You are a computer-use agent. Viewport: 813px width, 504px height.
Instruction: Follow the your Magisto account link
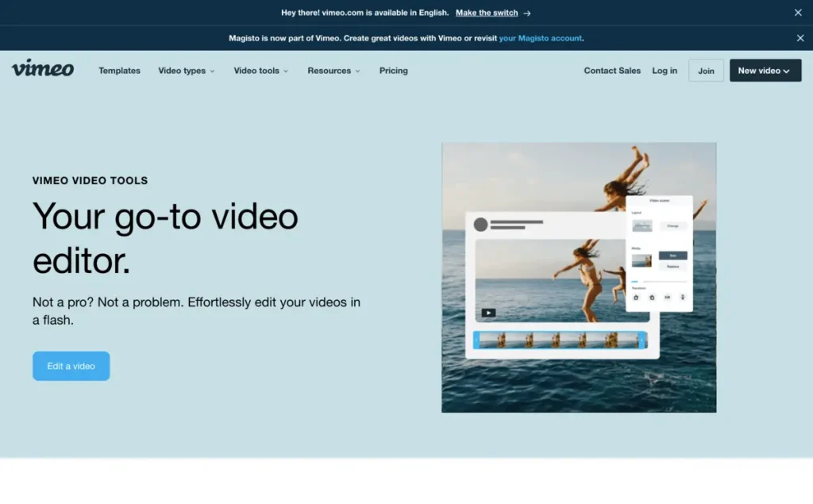coord(540,38)
